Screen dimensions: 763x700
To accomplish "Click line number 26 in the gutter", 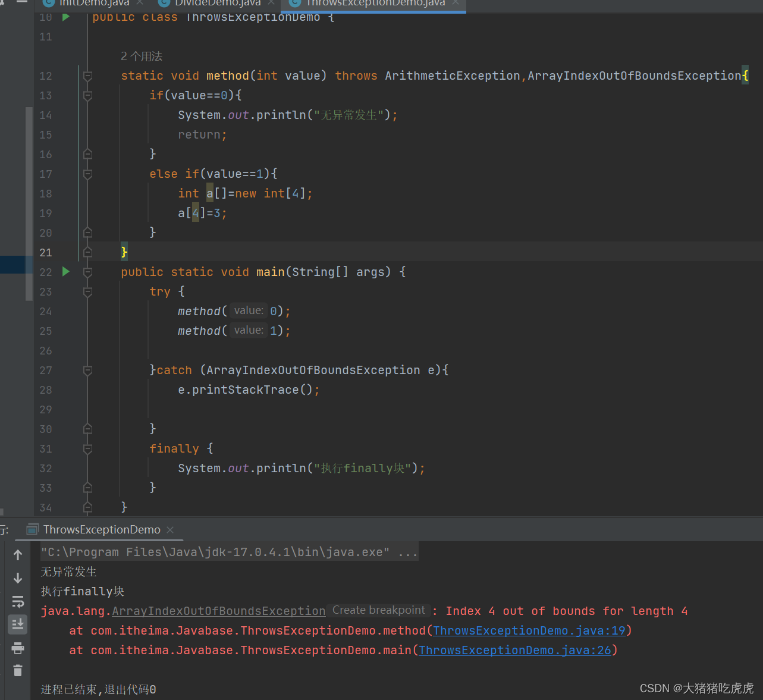I will (46, 350).
